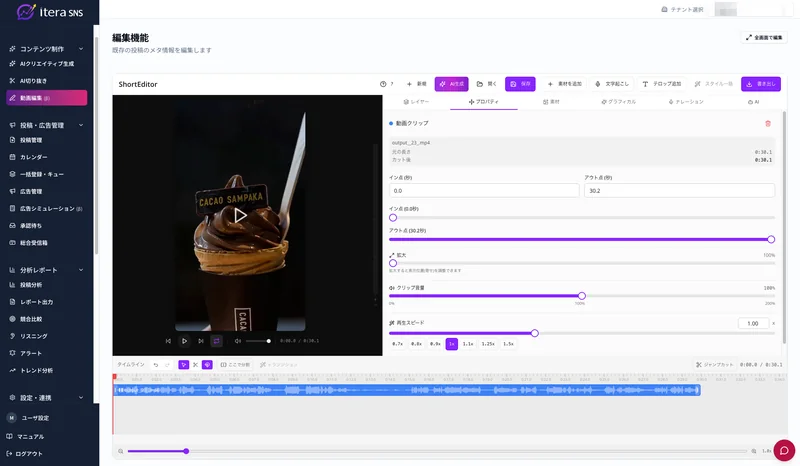This screenshot has width=800, height=466.
Task: Switch to ナレーション tab
Action: coord(686,102)
